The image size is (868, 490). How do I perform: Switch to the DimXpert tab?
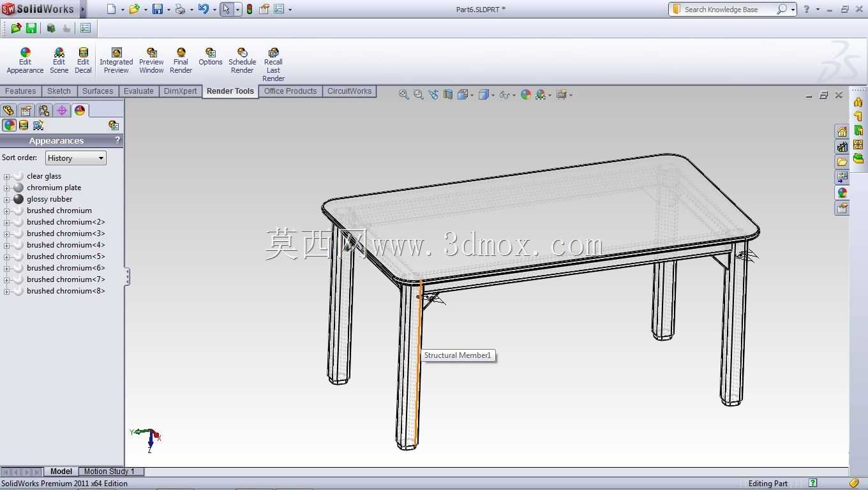pyautogui.click(x=181, y=91)
